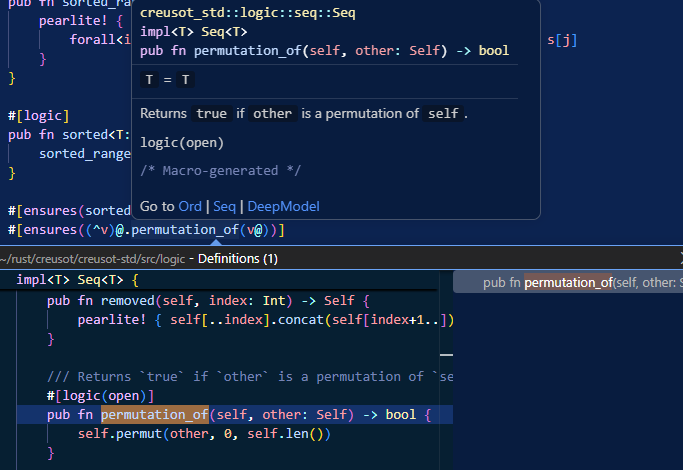Click the concat call in peek editor
Viewport: 683px width, 470px height.
(301, 320)
